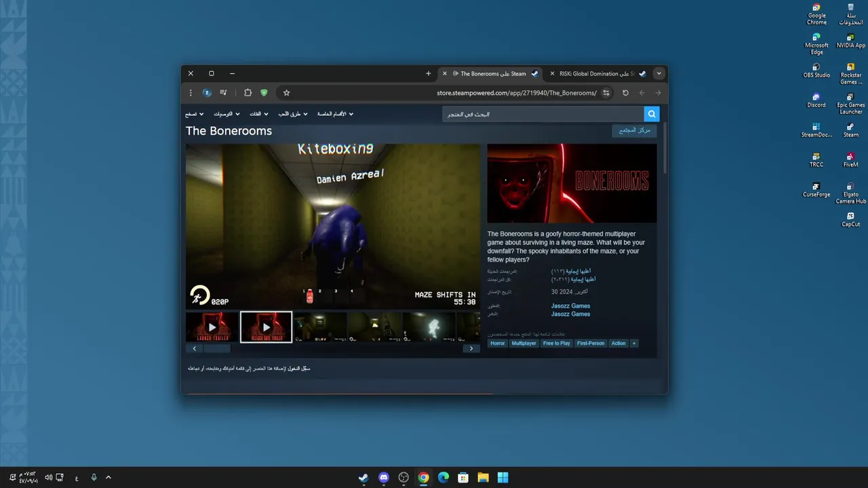868x488 pixels.
Task: Click the address bar URL
Action: click(x=517, y=93)
